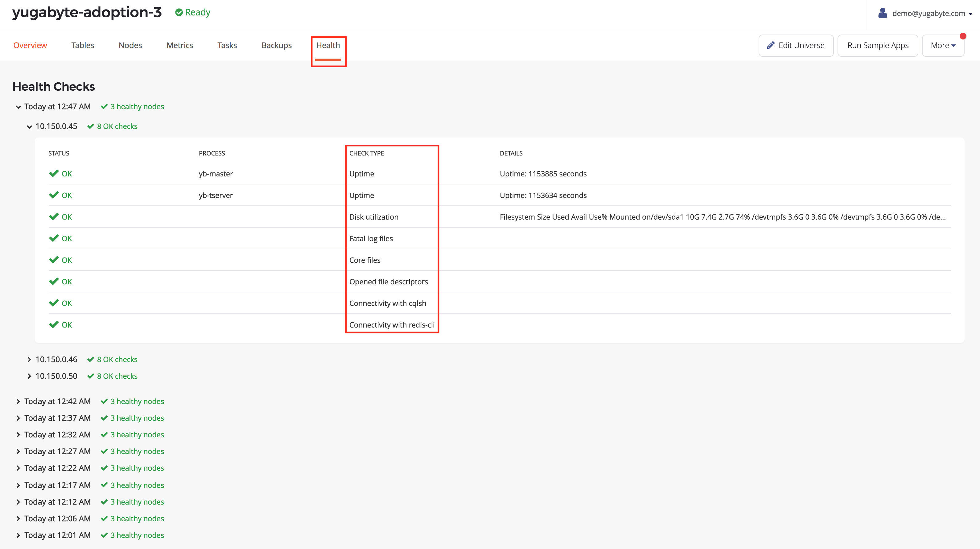The width and height of the screenshot is (980, 549).
Task: Click checkmark beside 12:42 AM healthy nodes
Action: coord(104,402)
